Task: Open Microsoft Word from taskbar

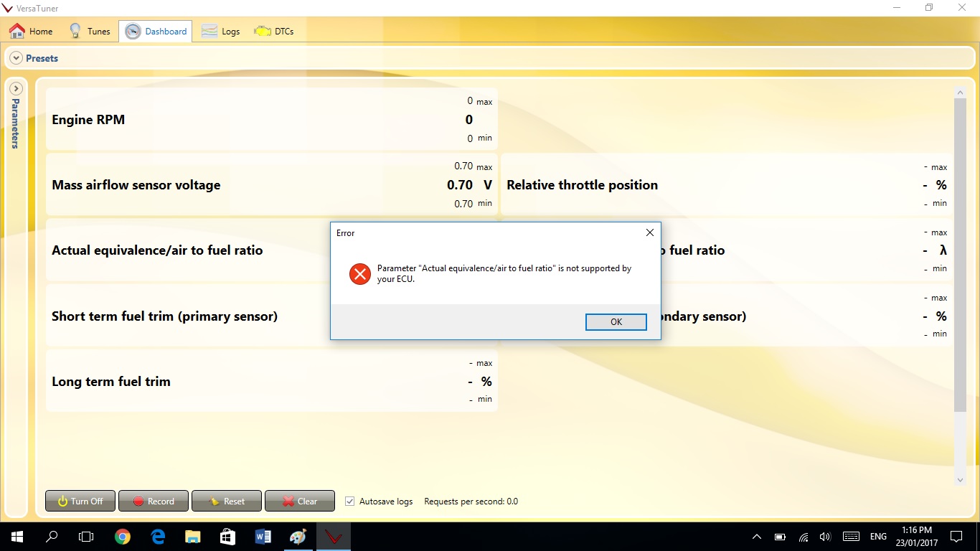Action: point(263,537)
